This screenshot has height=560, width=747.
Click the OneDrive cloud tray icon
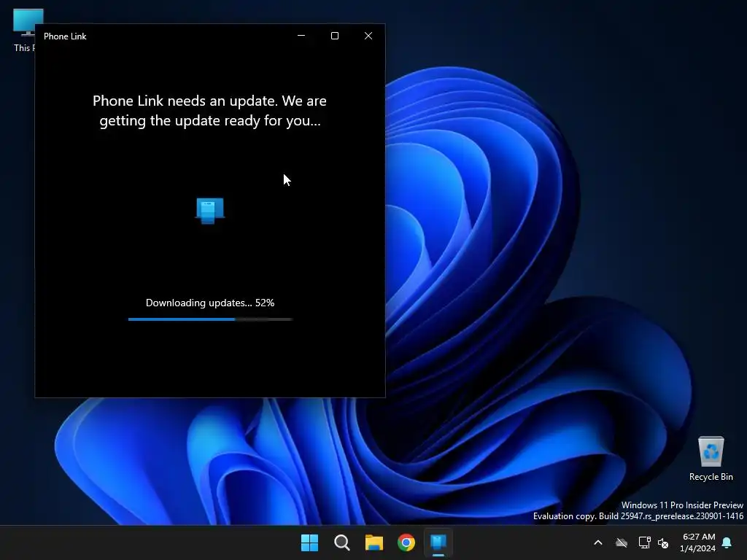pos(622,542)
